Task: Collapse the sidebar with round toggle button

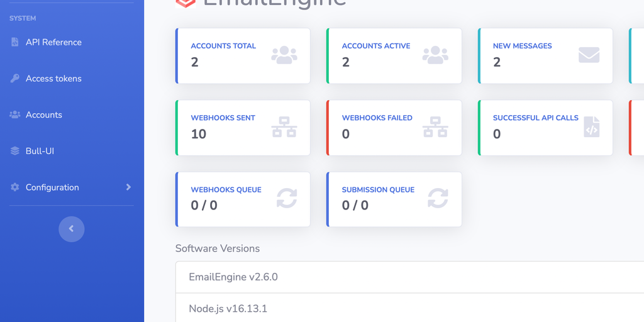Action: pos(72,229)
